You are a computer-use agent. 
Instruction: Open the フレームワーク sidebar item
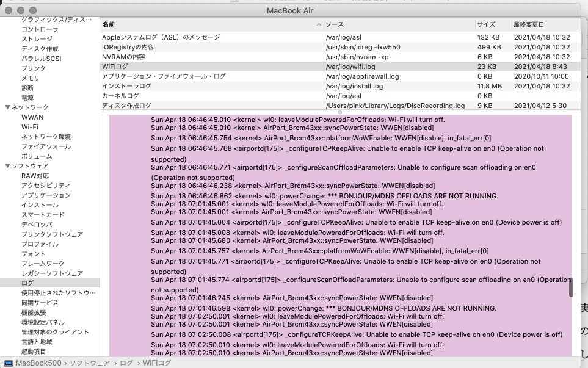pos(43,264)
